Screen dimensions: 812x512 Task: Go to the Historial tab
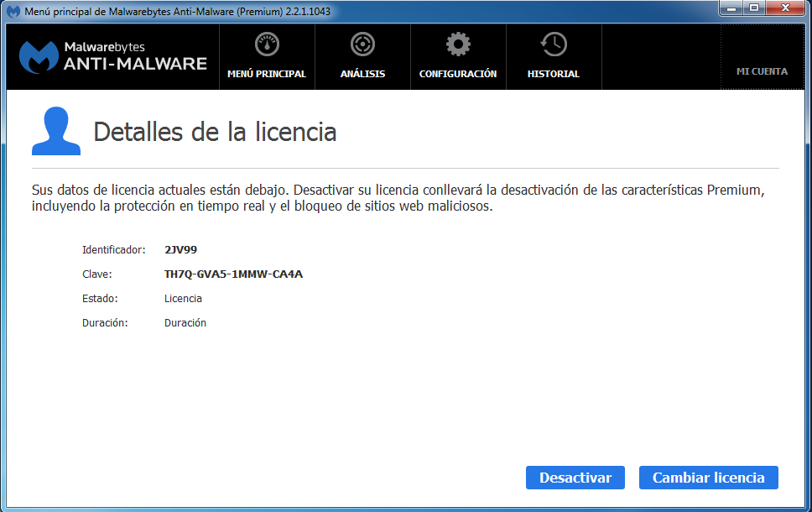tap(554, 57)
